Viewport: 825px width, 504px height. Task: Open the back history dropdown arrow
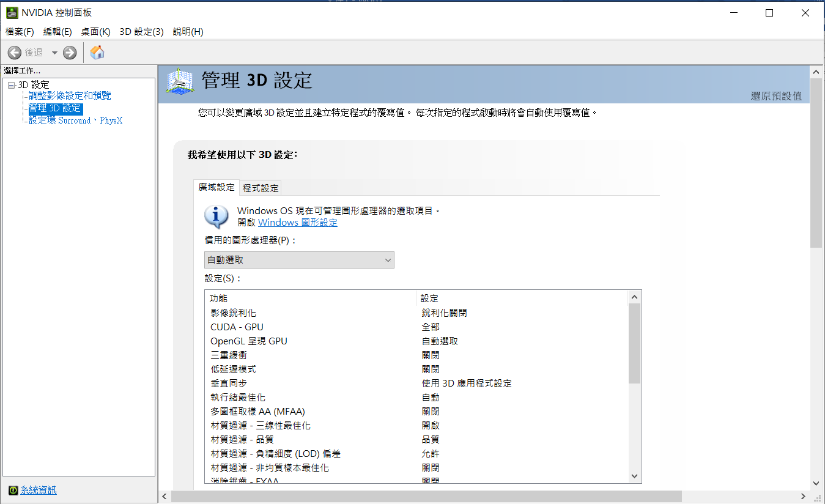(x=54, y=53)
